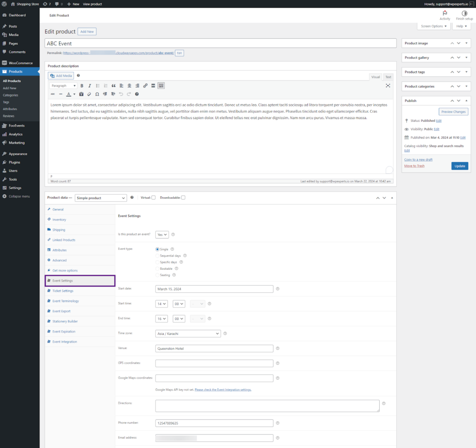
Task: Open the WooCommerce menu in sidebar
Action: (20, 63)
